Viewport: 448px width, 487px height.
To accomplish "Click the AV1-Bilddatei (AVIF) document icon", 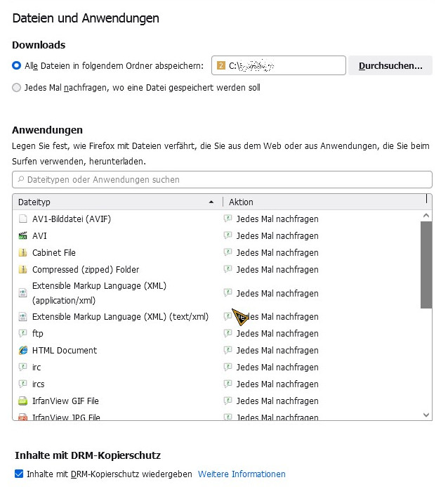I will point(22,219).
